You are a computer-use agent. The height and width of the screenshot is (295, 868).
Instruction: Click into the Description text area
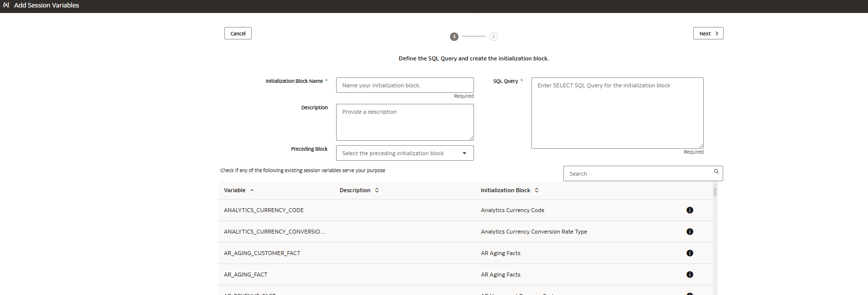tap(405, 122)
